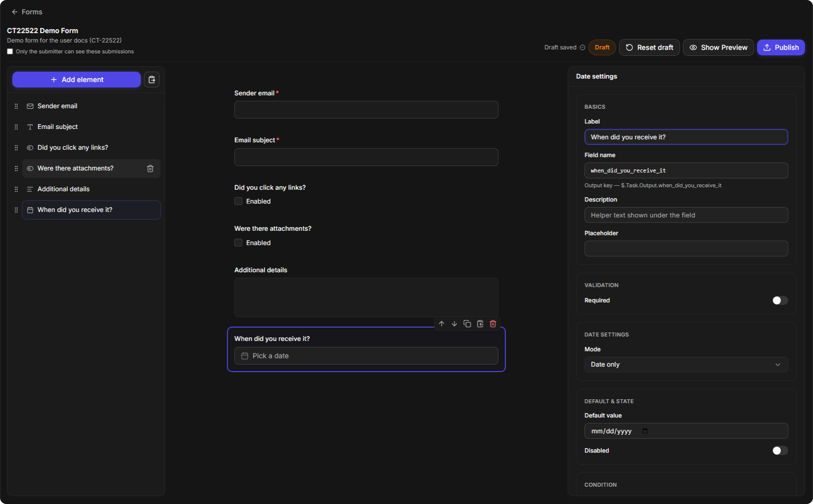Viewport: 813px width, 504px height.
Task: Select 'When did you receive it?' list item
Action: point(91,210)
